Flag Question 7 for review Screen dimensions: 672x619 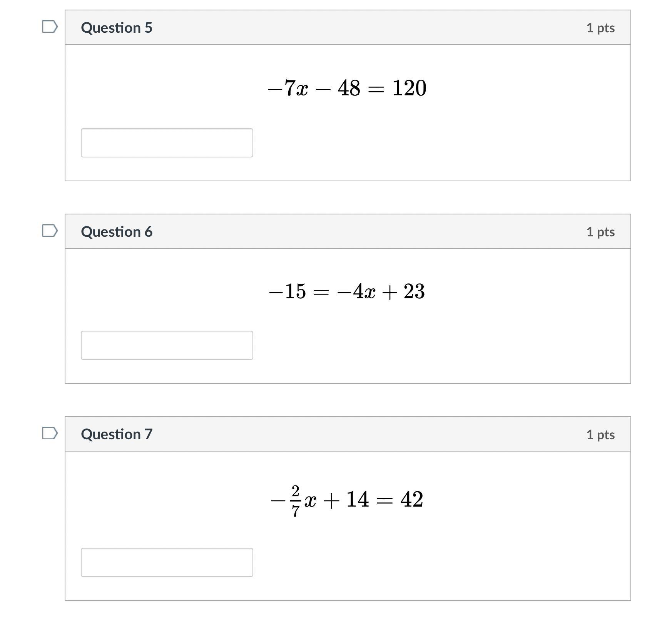click(x=50, y=433)
